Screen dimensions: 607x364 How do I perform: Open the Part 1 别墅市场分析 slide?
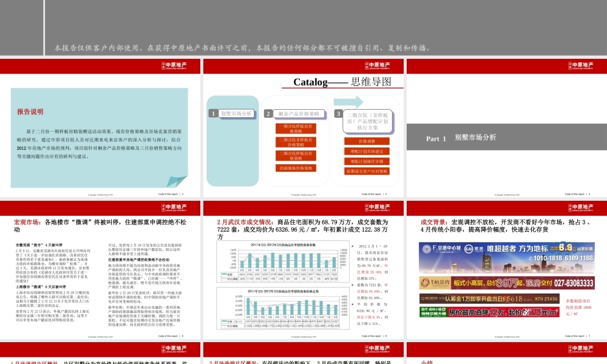(507, 128)
